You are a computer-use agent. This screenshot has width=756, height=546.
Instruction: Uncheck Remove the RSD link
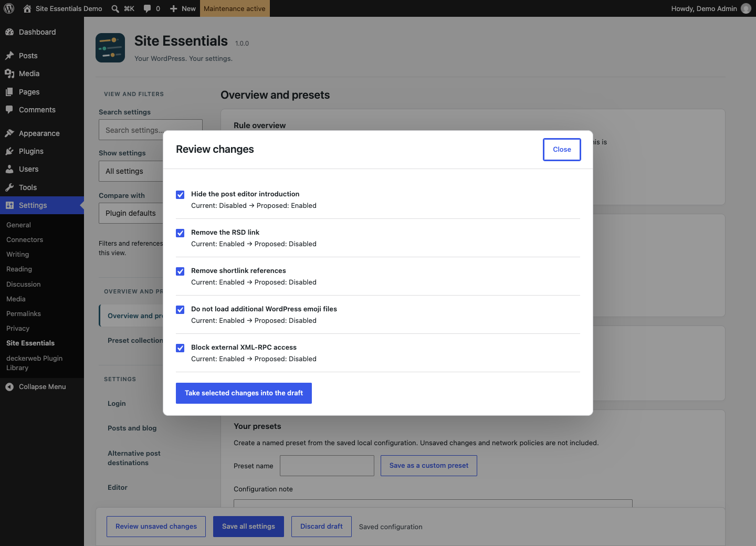tap(180, 233)
